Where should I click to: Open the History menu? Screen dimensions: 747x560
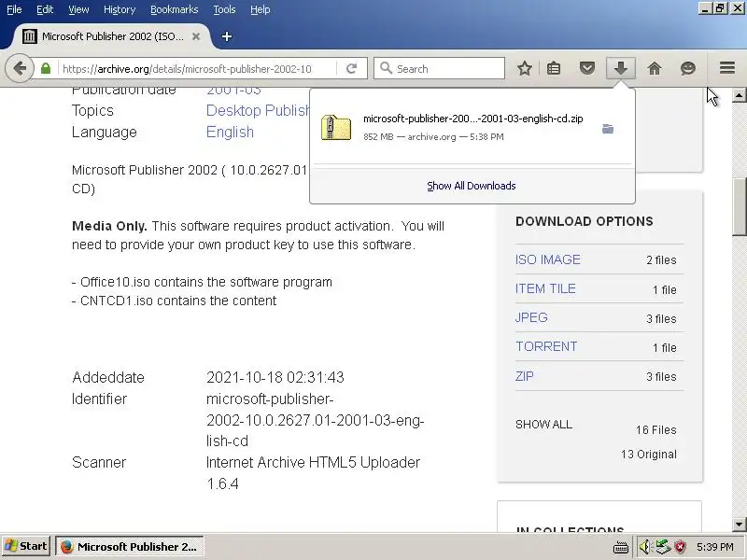coord(120,9)
